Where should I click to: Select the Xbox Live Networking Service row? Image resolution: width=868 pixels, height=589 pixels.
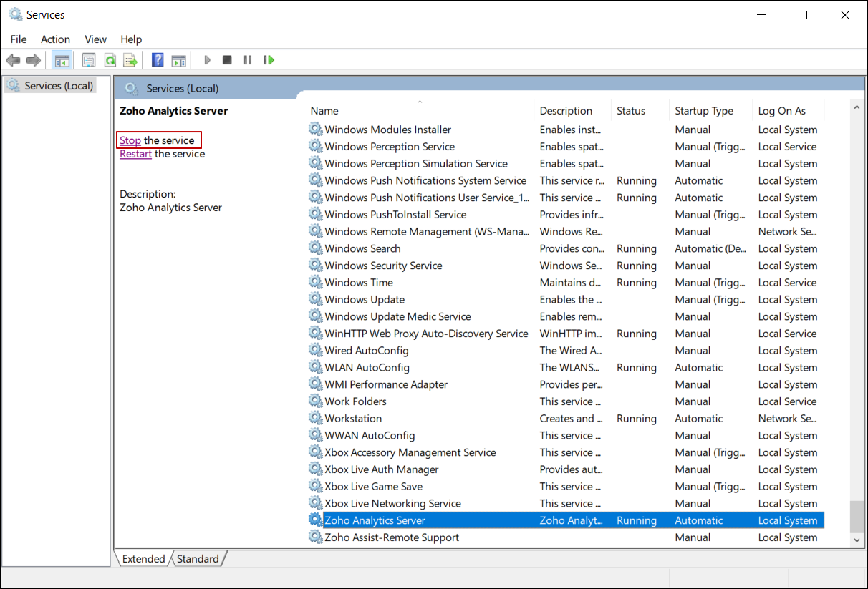click(x=566, y=504)
